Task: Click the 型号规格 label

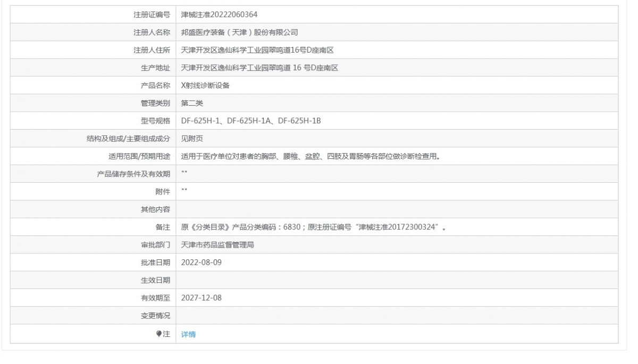Action: tap(155, 121)
